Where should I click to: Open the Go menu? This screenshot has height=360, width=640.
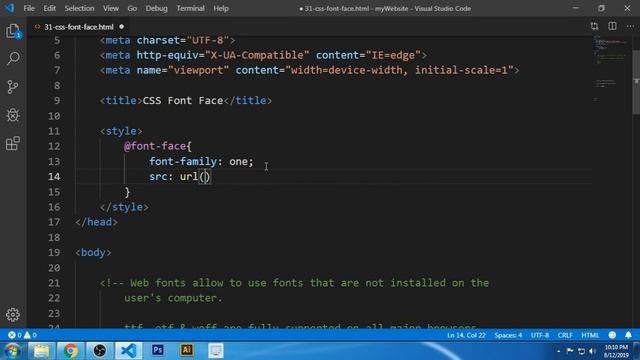(x=132, y=8)
